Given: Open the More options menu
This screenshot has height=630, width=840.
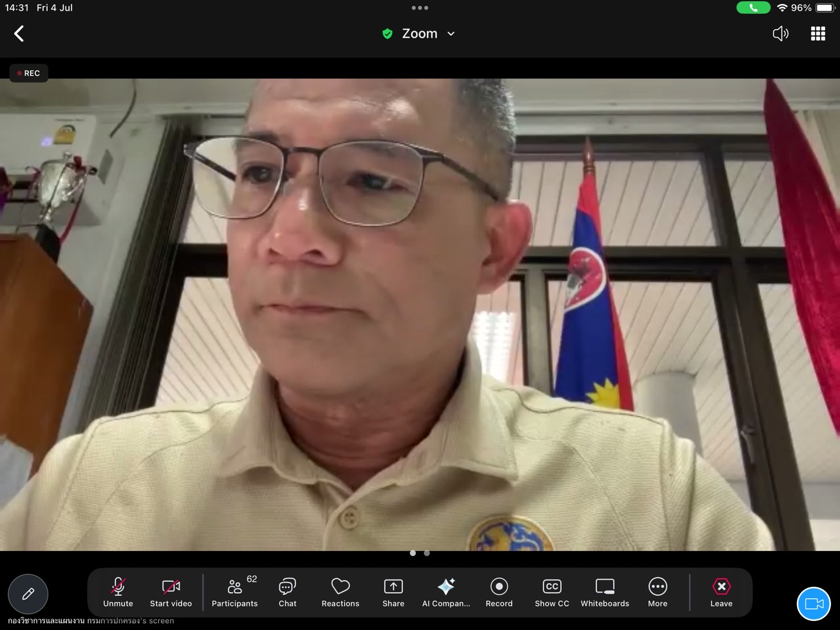Looking at the screenshot, I should point(657,592).
